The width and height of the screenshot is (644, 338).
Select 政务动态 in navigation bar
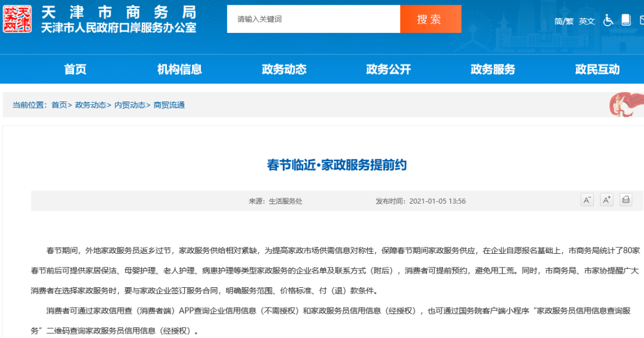(x=284, y=69)
